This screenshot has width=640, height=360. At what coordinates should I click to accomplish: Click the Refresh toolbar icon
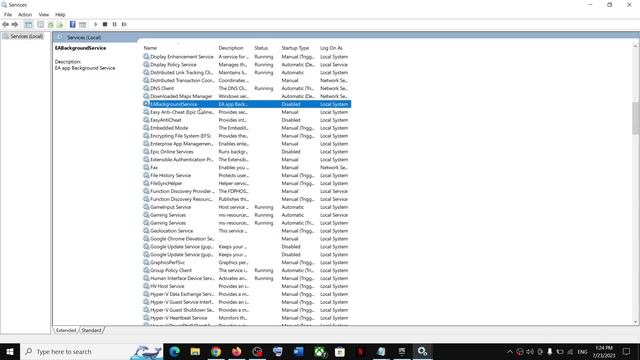[x=51, y=24]
